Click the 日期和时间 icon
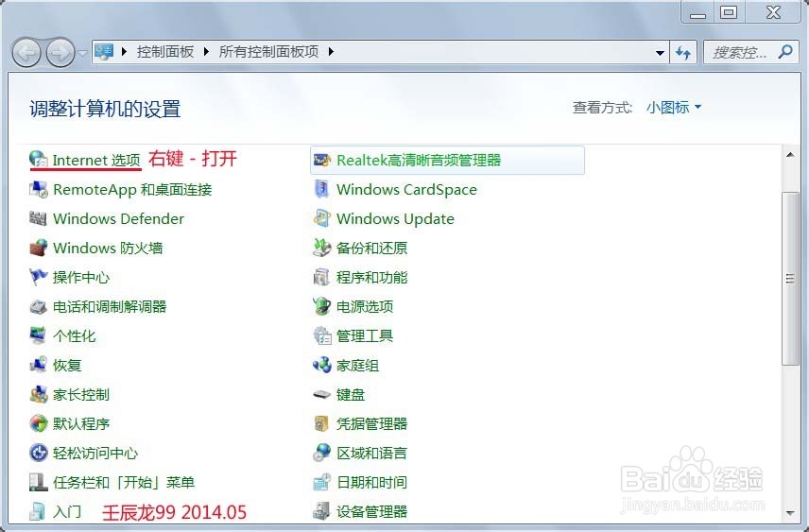 (x=322, y=483)
